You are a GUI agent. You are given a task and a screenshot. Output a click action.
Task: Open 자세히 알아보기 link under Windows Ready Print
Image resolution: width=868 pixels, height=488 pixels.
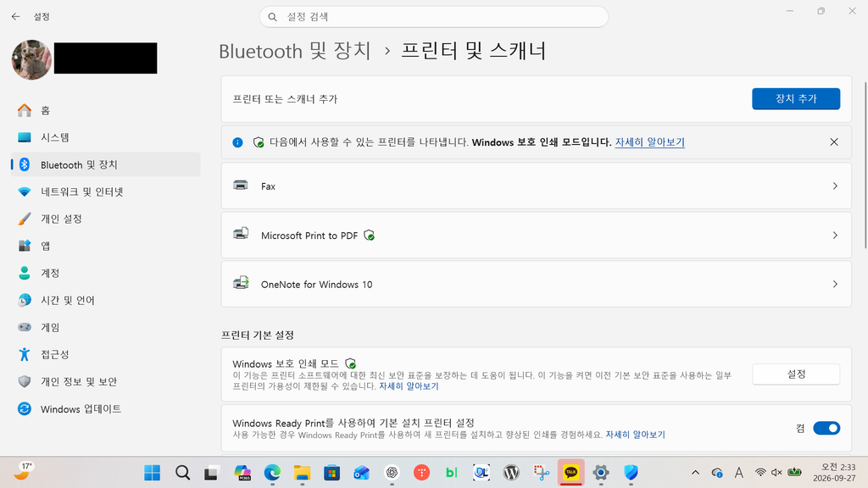635,435
